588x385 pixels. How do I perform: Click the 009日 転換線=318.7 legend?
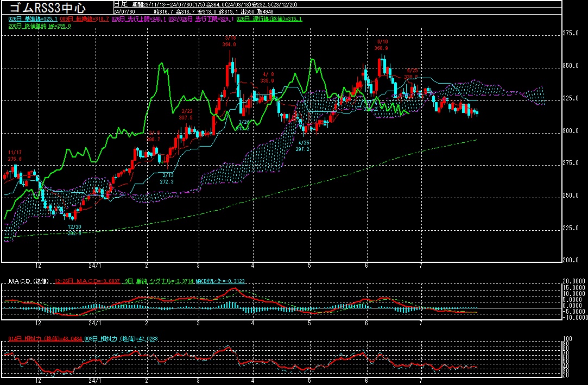click(x=84, y=19)
